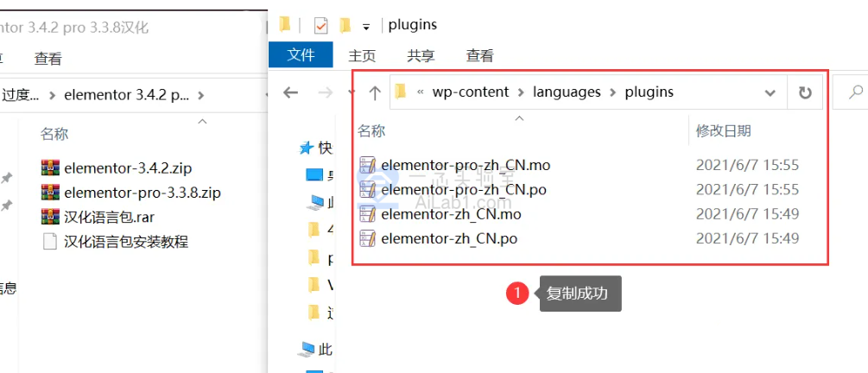Click plugins in the address path

point(649,92)
